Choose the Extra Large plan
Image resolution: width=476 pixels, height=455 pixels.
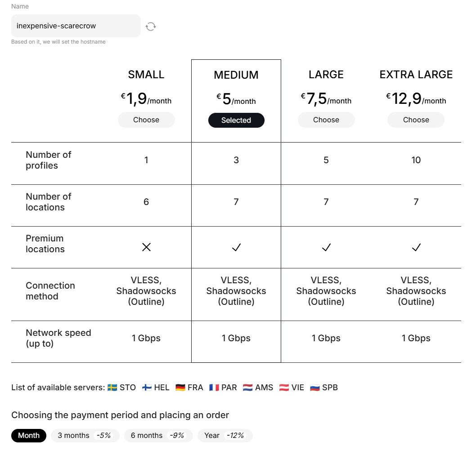pos(416,120)
